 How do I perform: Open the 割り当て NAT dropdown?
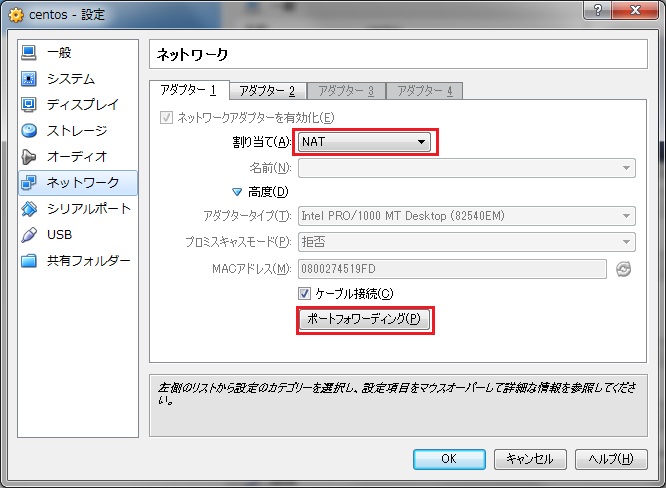point(364,142)
